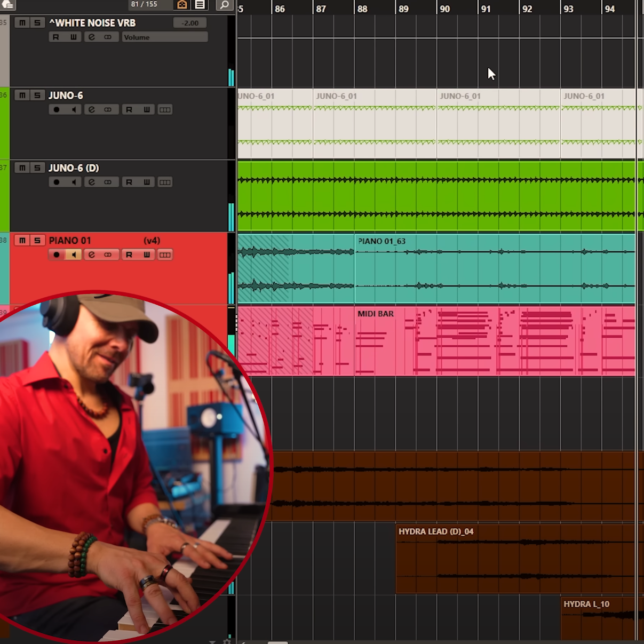Mute the JUNO-6 (D) track
The image size is (644, 644).
click(x=22, y=168)
